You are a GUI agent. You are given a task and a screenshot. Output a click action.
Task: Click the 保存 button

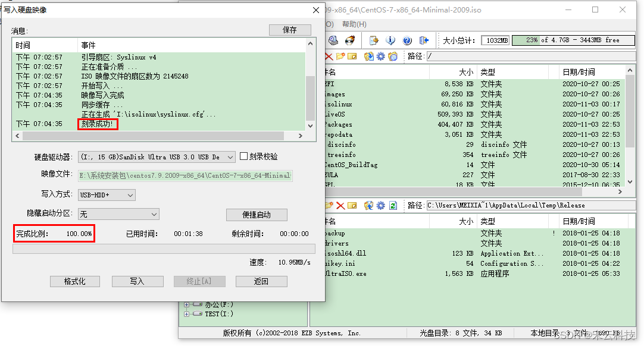coord(289,30)
